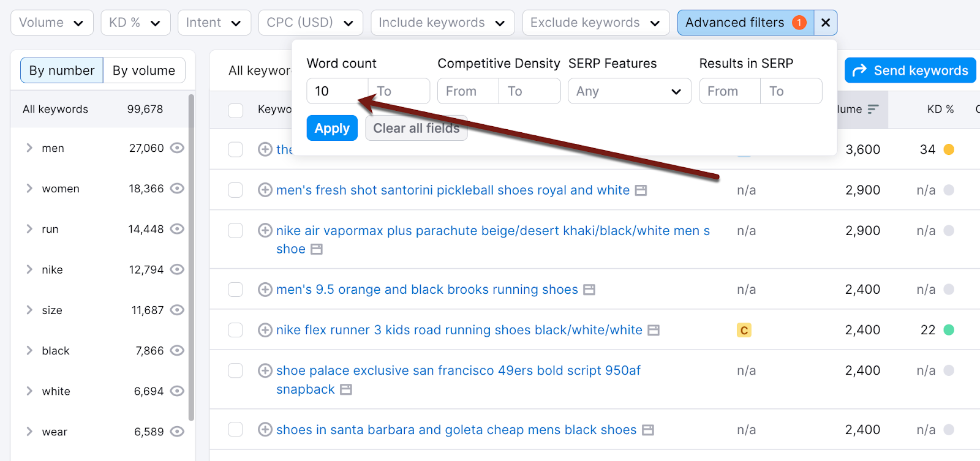Toggle visibility eye for run group
980x461 pixels.
177,228
